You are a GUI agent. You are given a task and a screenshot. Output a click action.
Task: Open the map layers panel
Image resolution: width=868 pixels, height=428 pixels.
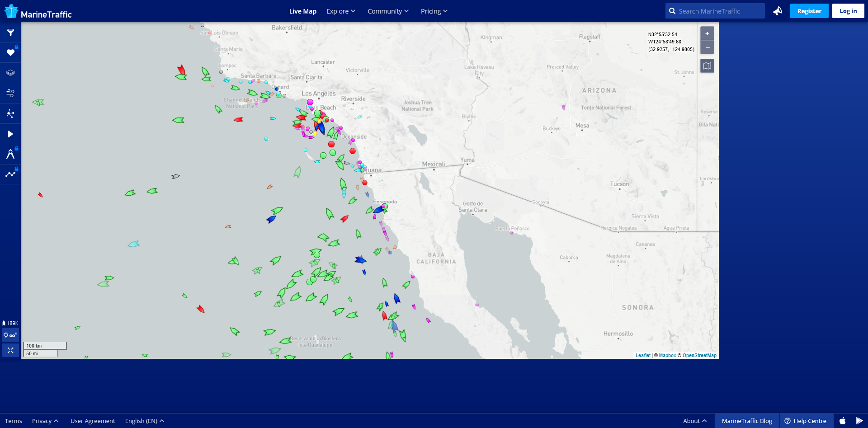click(10, 73)
